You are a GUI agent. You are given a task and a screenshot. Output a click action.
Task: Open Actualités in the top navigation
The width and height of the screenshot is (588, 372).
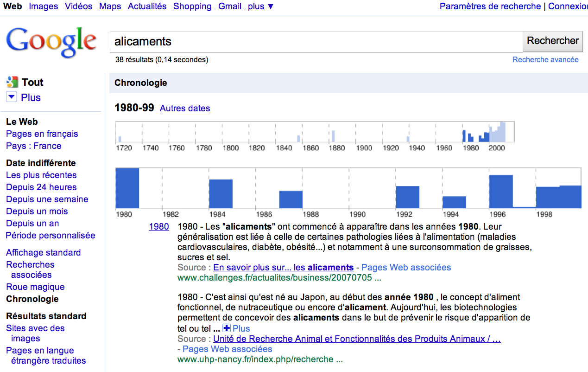(x=147, y=6)
